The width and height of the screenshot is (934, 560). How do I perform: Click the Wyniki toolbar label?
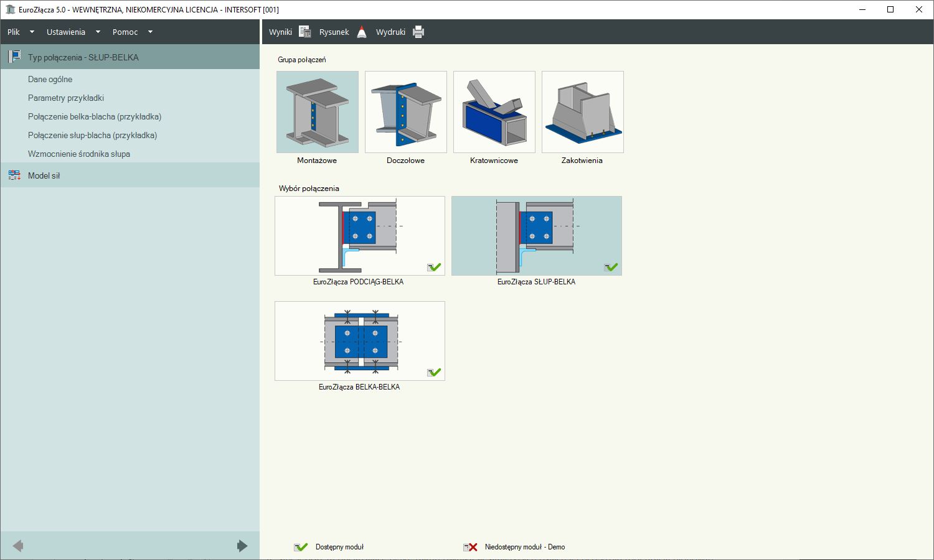280,32
